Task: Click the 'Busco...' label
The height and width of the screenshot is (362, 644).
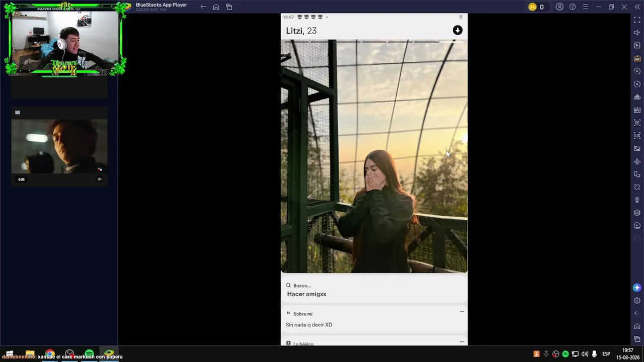Action: pos(302,286)
